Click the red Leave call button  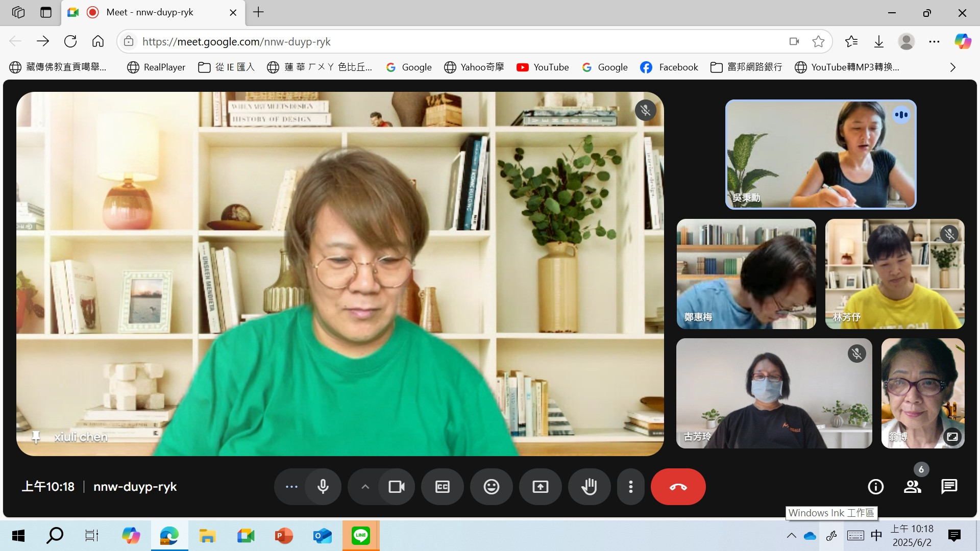678,487
